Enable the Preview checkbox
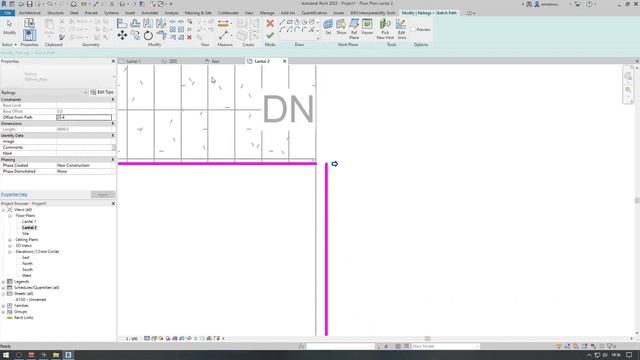Image resolution: width=640 pixels, height=360 pixels. pyautogui.click(x=413, y=29)
